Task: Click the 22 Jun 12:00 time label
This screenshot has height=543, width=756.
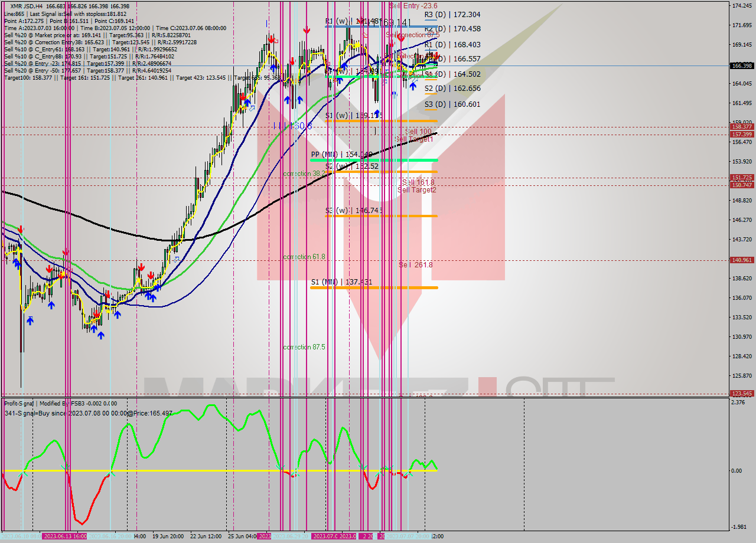Action: pyautogui.click(x=206, y=537)
